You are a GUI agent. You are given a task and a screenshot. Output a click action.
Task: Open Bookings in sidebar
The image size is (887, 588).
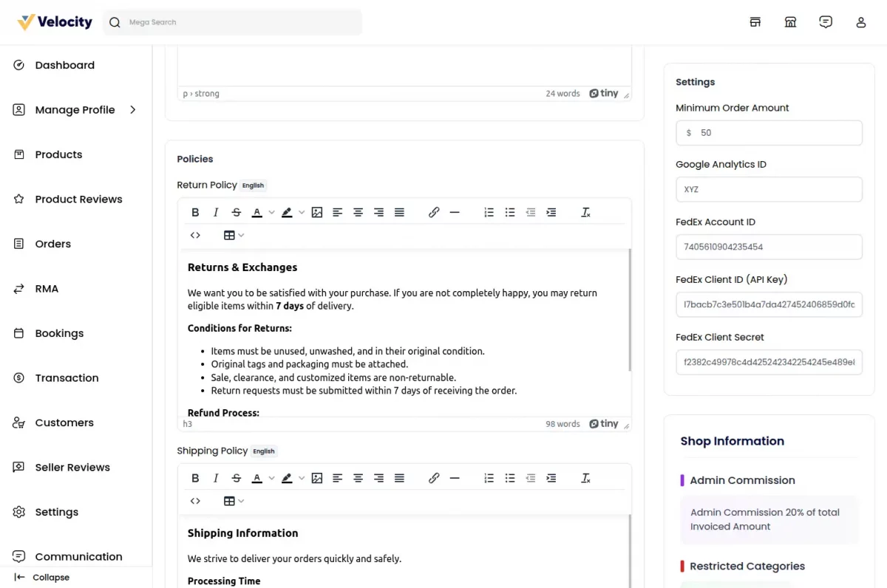(x=59, y=333)
